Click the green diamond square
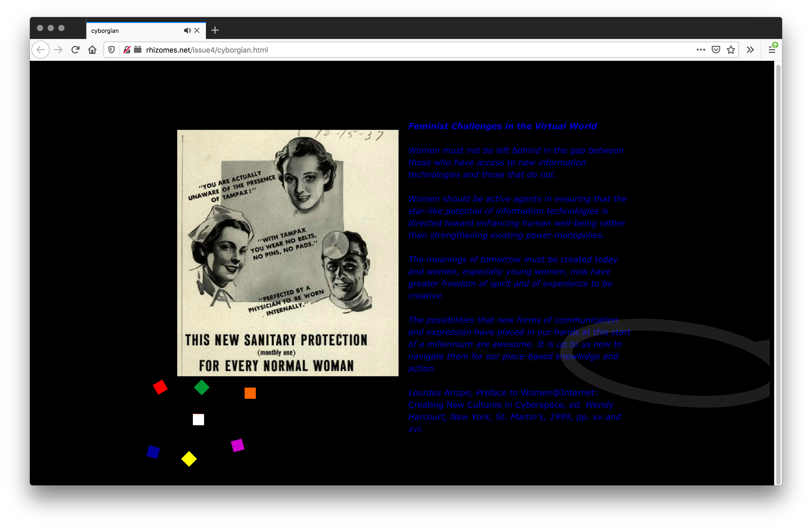 202,387
